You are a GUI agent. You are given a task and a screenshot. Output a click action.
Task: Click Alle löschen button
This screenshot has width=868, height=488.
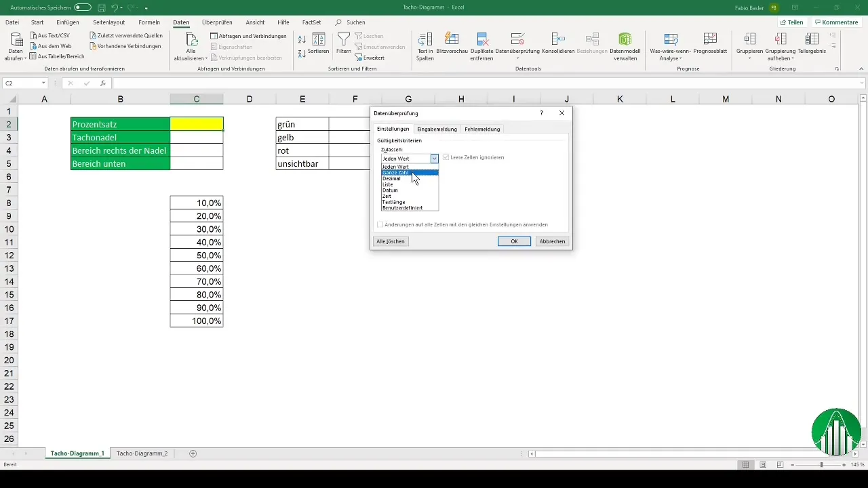tap(391, 241)
